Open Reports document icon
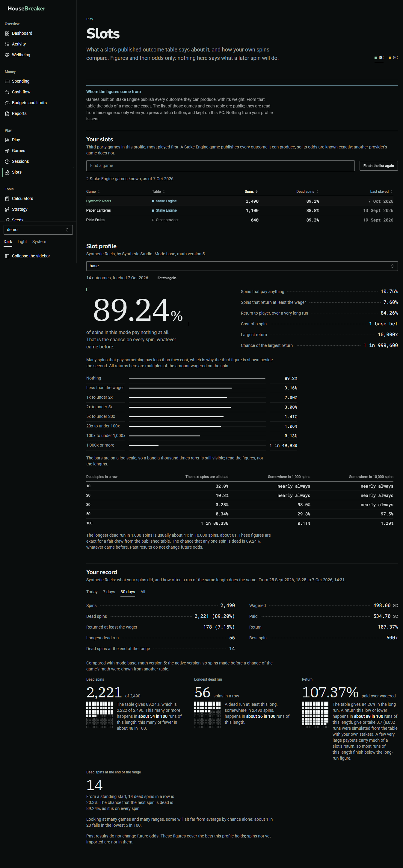Viewport: 403px width, 868px height. [7, 113]
